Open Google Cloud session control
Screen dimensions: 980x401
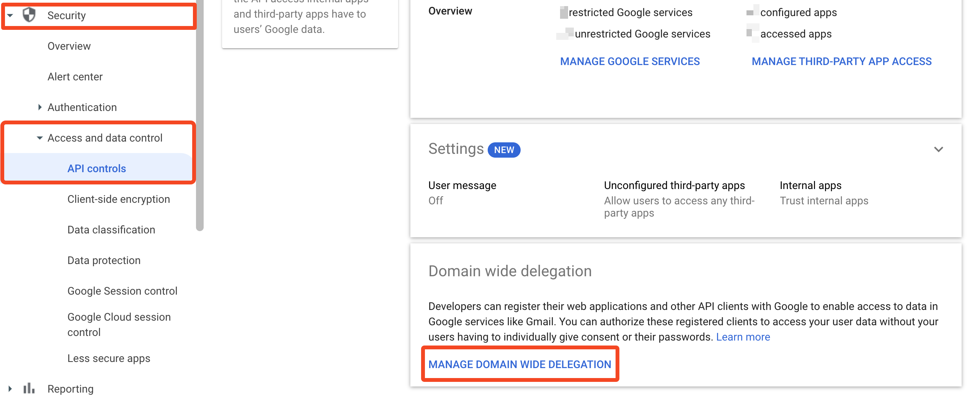[x=119, y=324]
